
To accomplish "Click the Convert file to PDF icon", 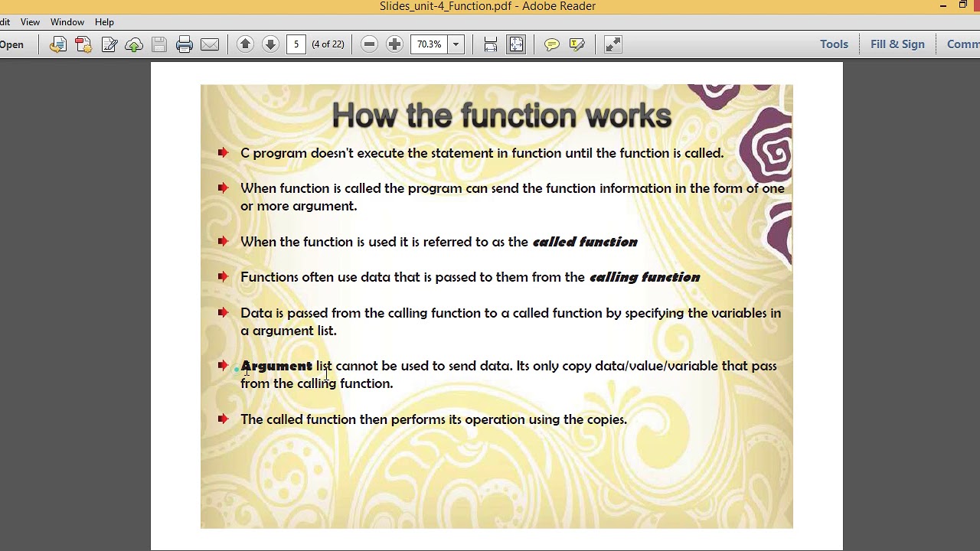I will [58, 44].
